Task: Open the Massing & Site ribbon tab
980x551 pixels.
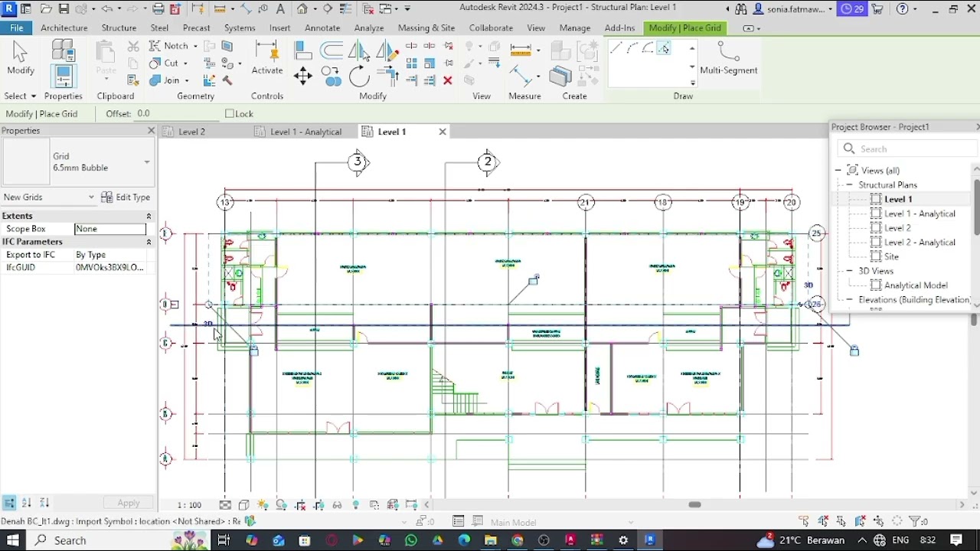Action: [426, 28]
